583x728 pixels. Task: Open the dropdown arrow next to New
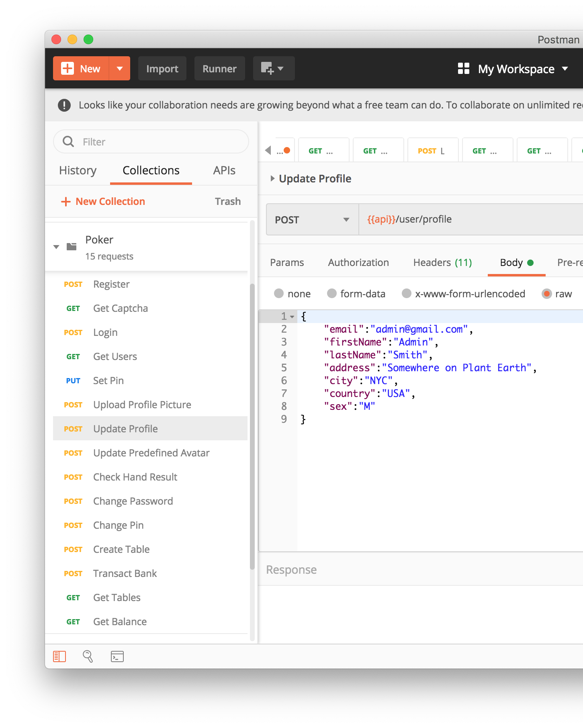coord(119,69)
